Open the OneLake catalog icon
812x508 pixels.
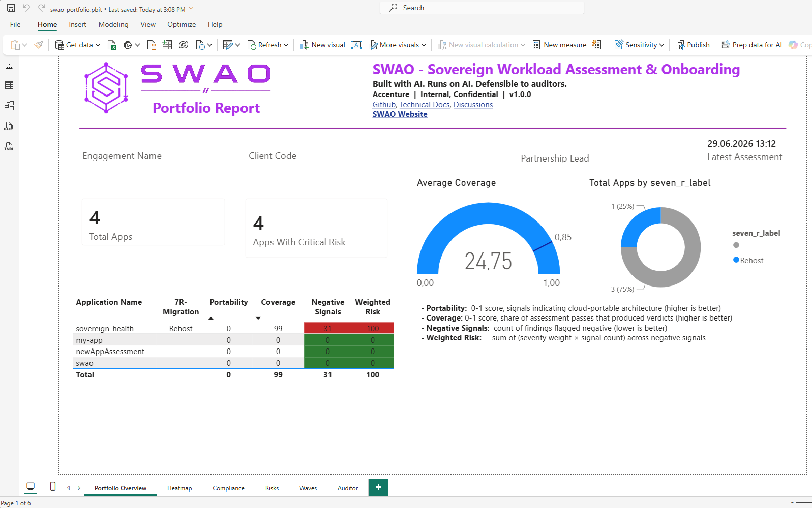pyautogui.click(x=128, y=45)
